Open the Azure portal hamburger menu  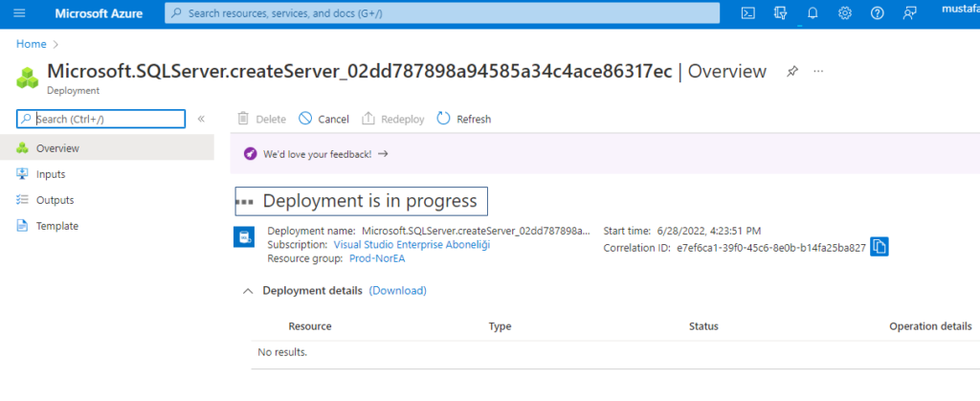(19, 13)
